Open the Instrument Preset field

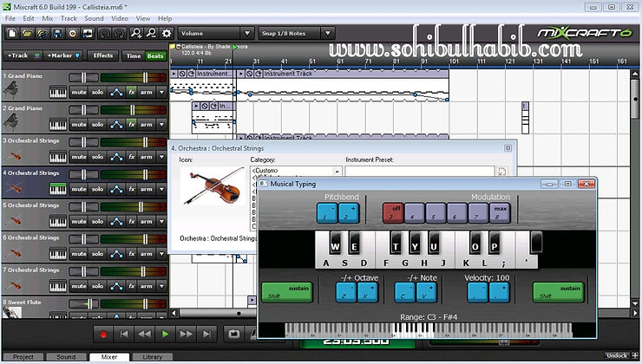(420, 172)
